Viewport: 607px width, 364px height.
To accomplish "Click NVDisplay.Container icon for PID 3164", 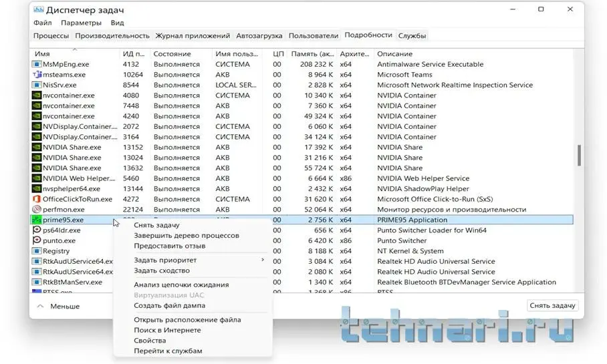I will coord(36,137).
